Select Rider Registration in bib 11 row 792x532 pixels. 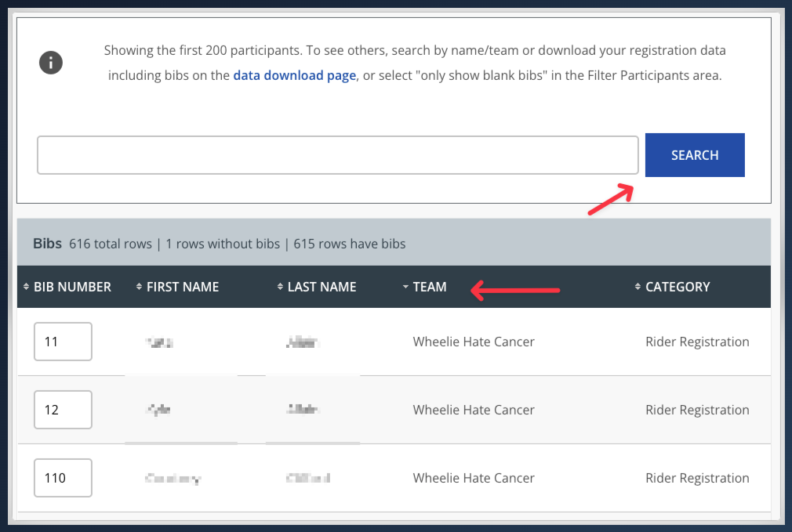698,342
